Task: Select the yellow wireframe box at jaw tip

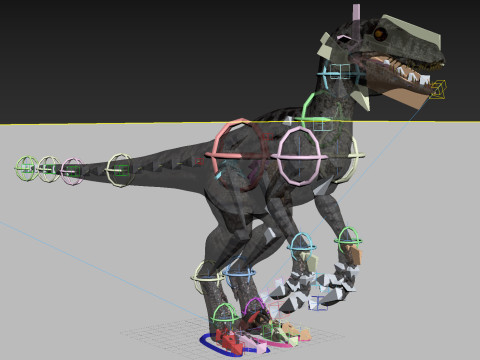Action: tap(438, 90)
